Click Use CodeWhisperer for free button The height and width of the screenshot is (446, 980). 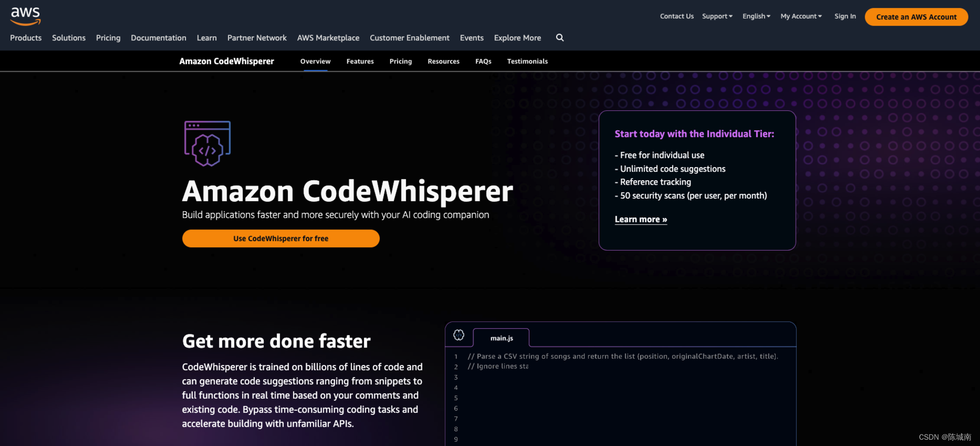pos(281,238)
